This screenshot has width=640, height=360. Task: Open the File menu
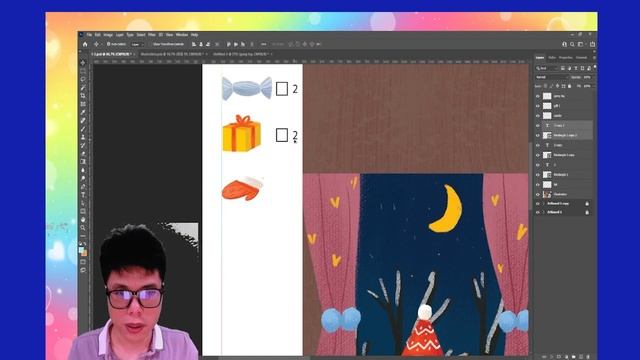(x=89, y=35)
